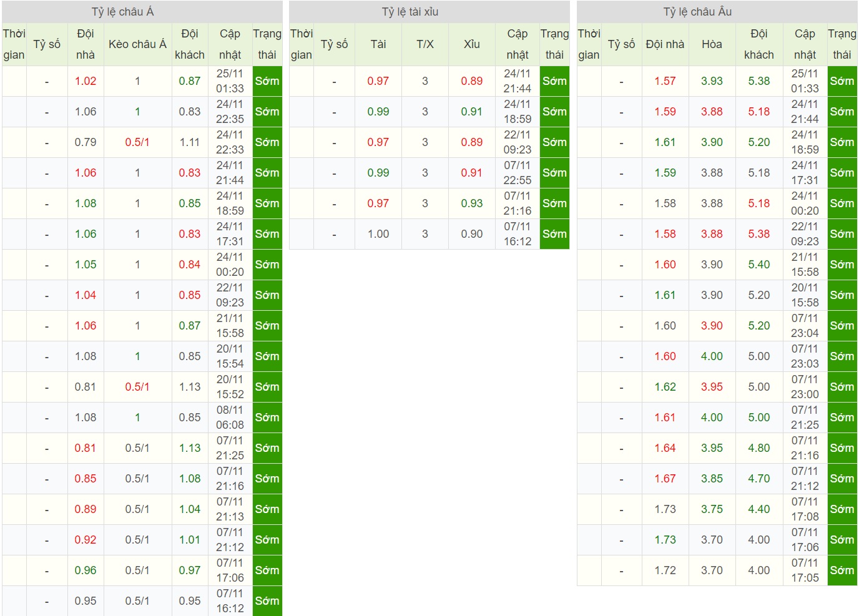Select away odds value 0.84
Image resolution: width=859 pixels, height=616 pixels.
click(190, 265)
